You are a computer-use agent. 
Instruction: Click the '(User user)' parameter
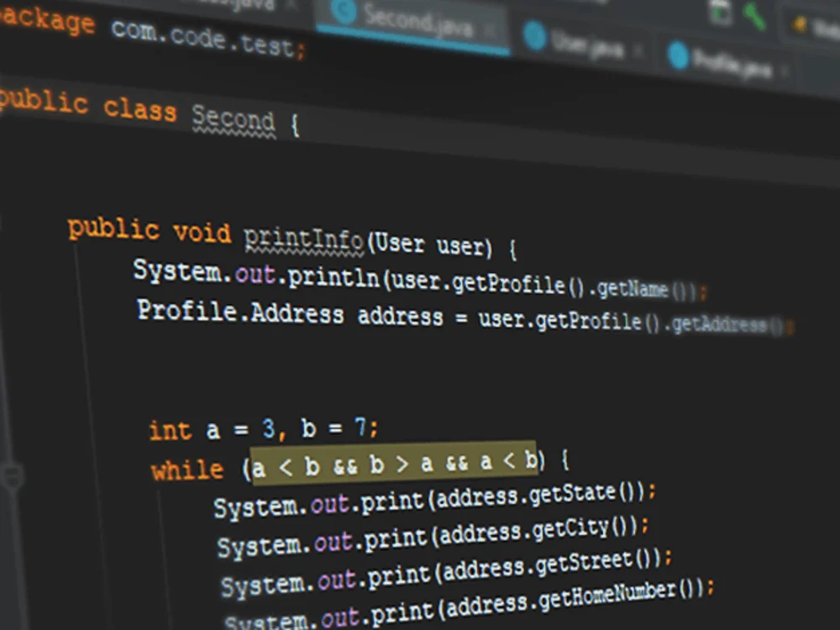pos(429,245)
